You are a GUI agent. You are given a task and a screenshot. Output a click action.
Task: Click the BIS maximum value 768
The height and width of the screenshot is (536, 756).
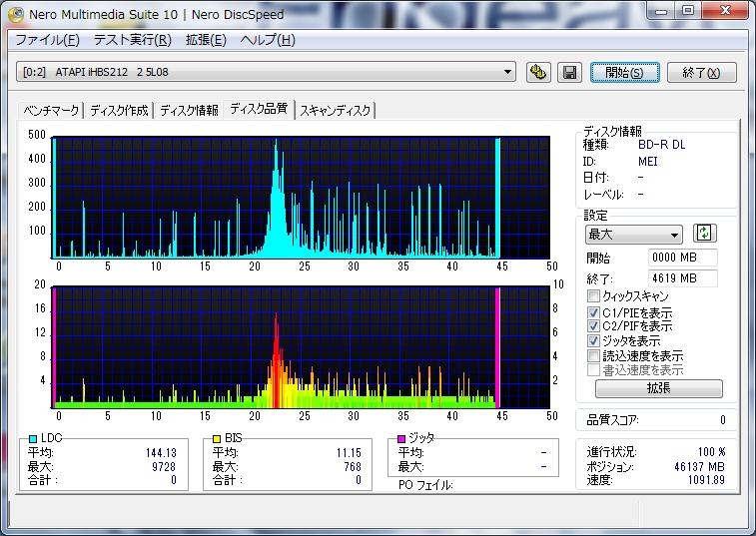(353, 466)
